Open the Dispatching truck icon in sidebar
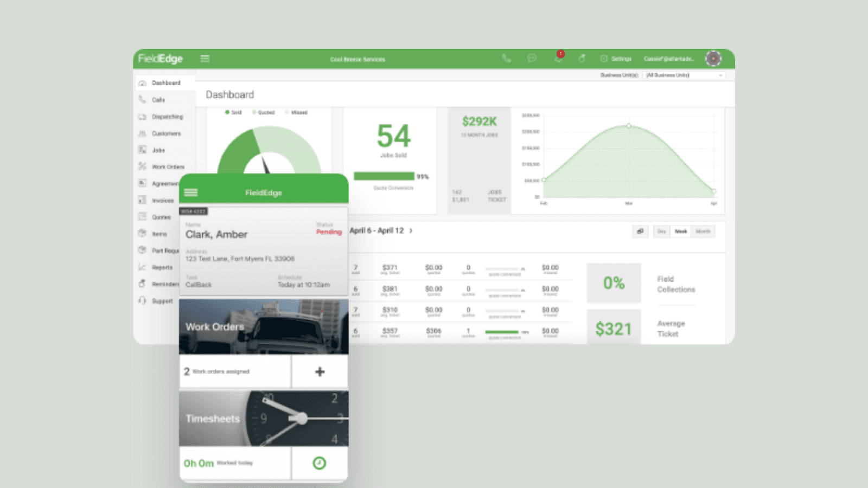 [142, 117]
